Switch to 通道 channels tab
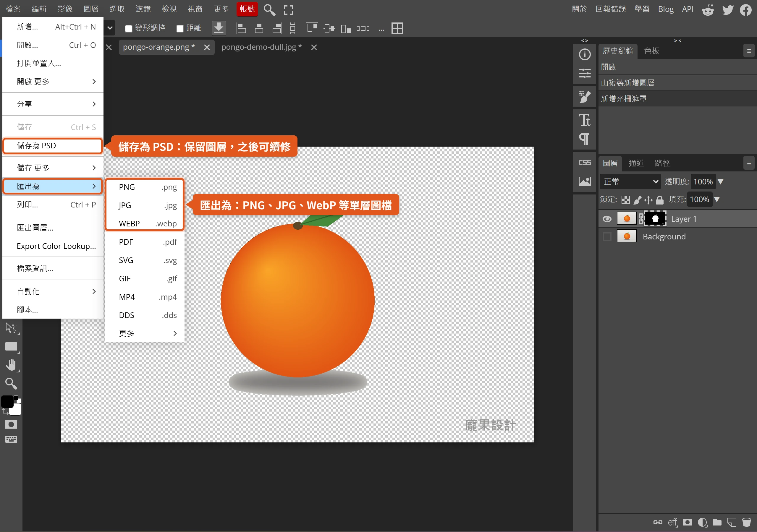The height and width of the screenshot is (532, 757). pos(636,163)
